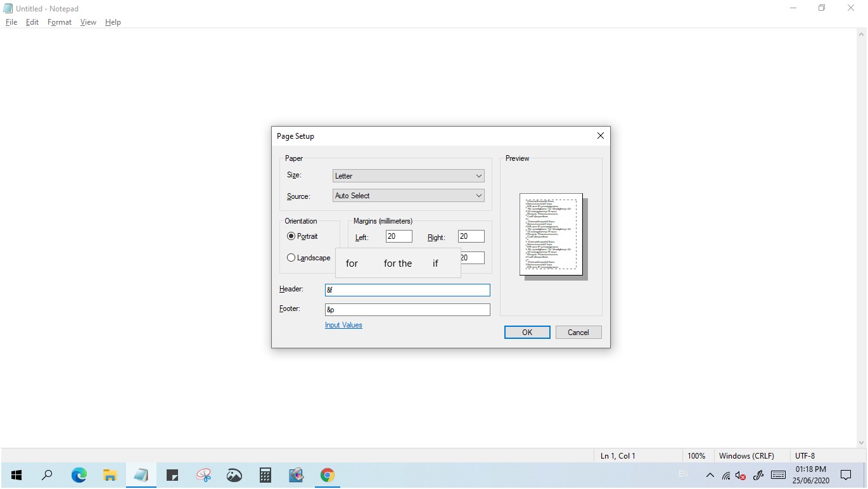This screenshot has height=489, width=868.
Task: Open the Calculator app from the taskbar
Action: (265, 474)
